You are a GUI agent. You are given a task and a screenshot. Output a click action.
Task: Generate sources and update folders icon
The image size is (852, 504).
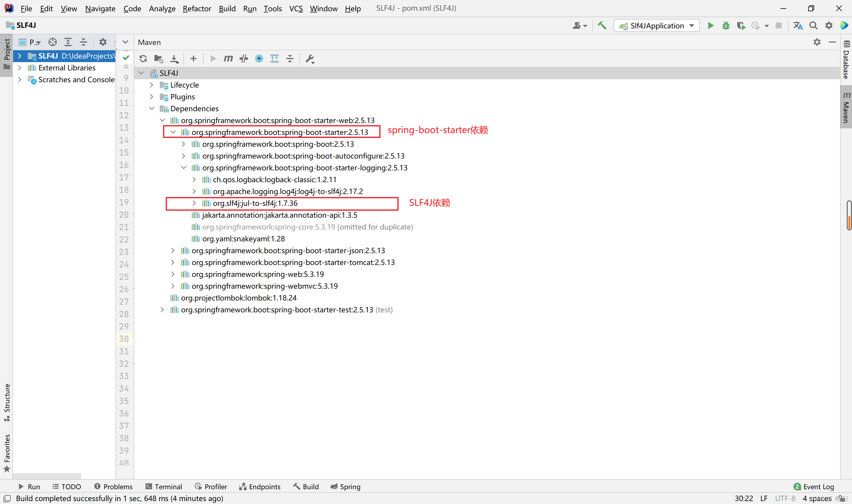tap(159, 59)
